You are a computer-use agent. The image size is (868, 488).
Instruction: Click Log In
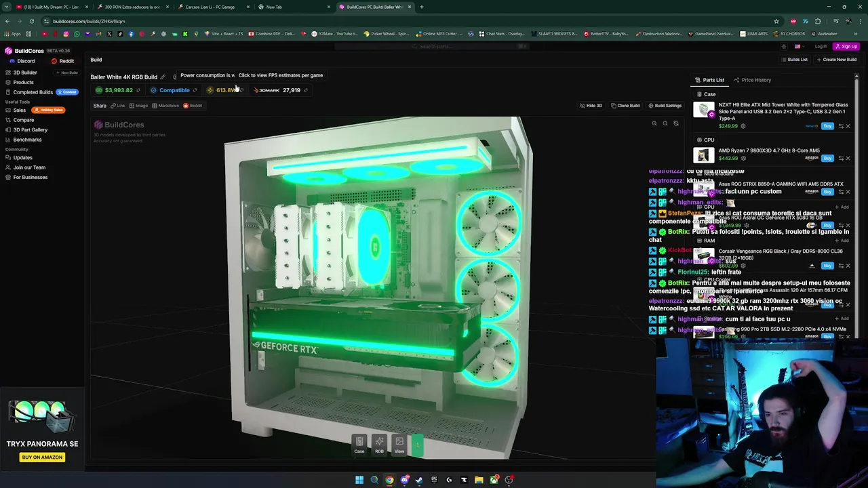(x=821, y=47)
